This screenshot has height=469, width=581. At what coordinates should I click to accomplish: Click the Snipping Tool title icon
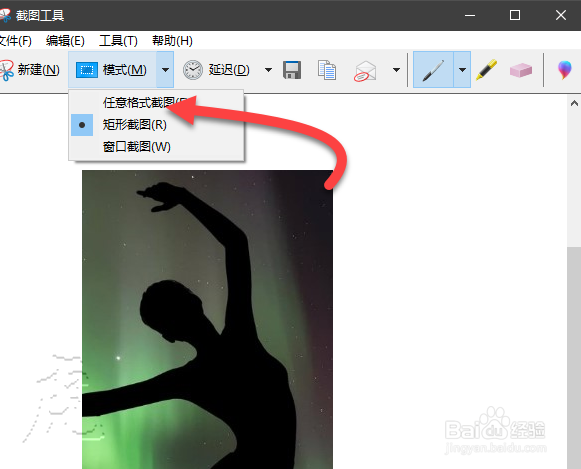(5, 15)
